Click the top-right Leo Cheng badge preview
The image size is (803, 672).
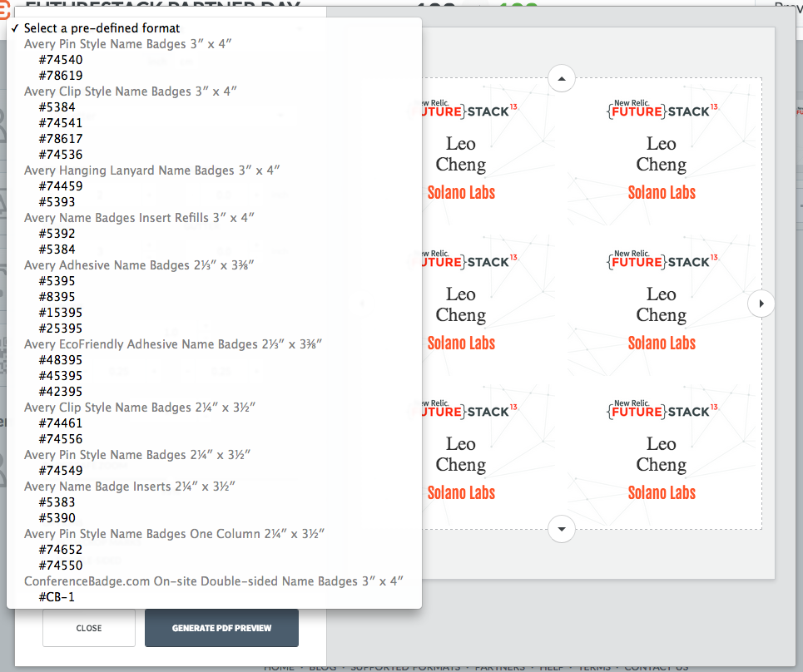(662, 152)
